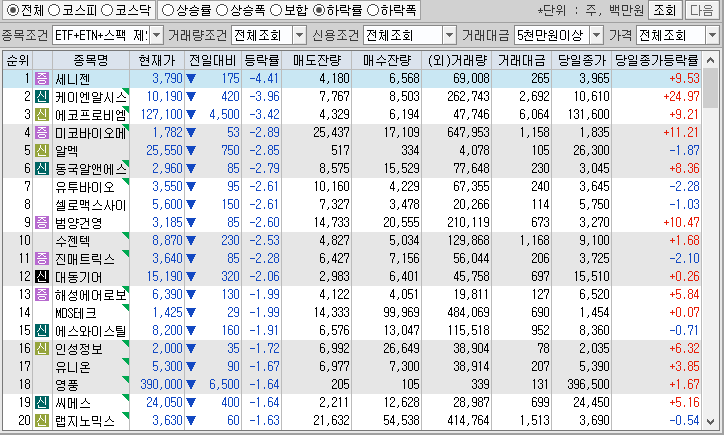Viewport: 724px width, 435px height.
Task: Select stock name 셀로맥스사이
Action: tap(90, 205)
